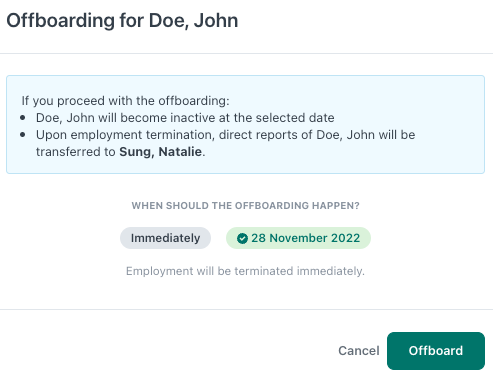Click the will become inactive bullet text

[x=185, y=118]
